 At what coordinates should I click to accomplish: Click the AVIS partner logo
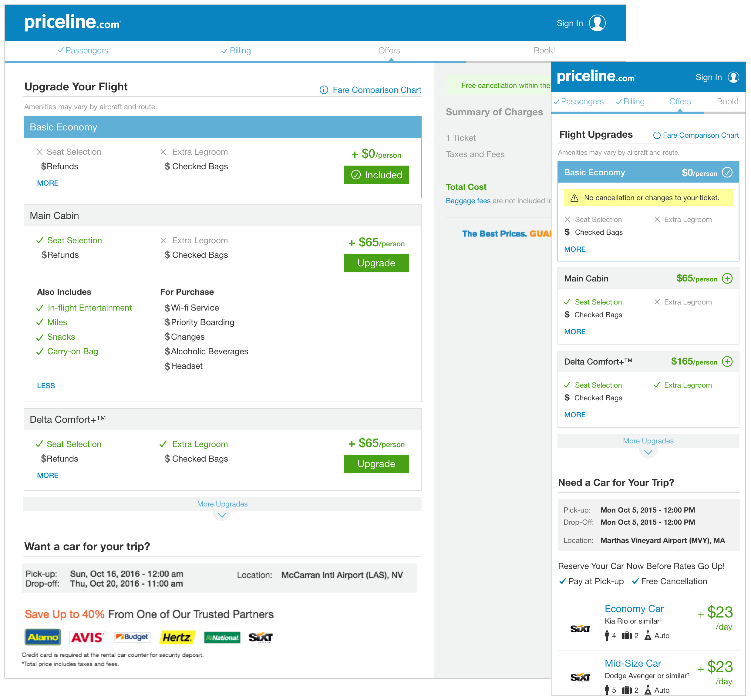click(x=87, y=637)
